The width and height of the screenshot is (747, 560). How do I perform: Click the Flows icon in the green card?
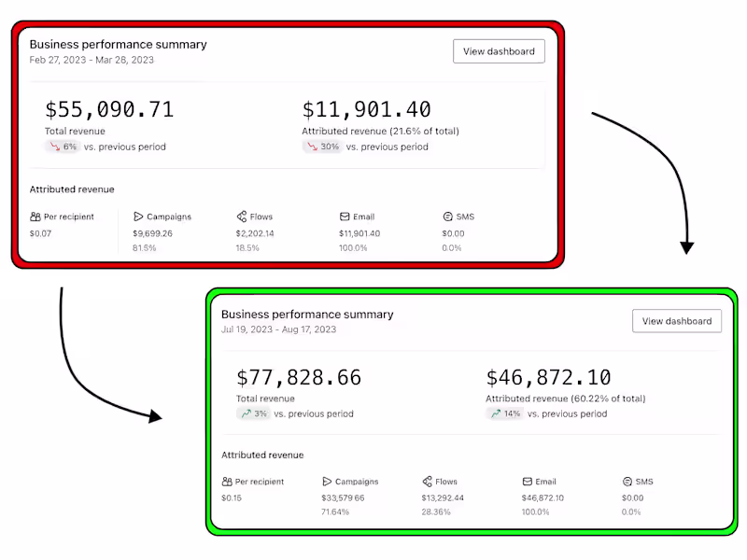(427, 482)
